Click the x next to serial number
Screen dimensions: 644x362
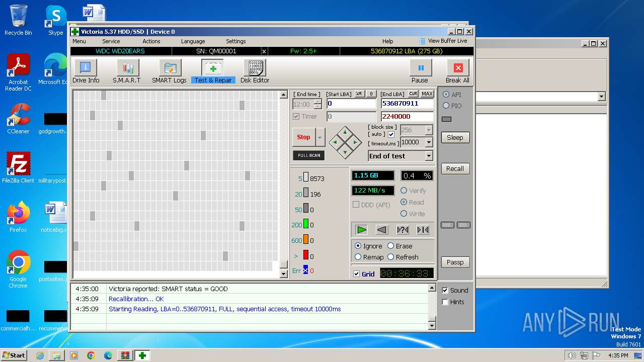point(264,51)
